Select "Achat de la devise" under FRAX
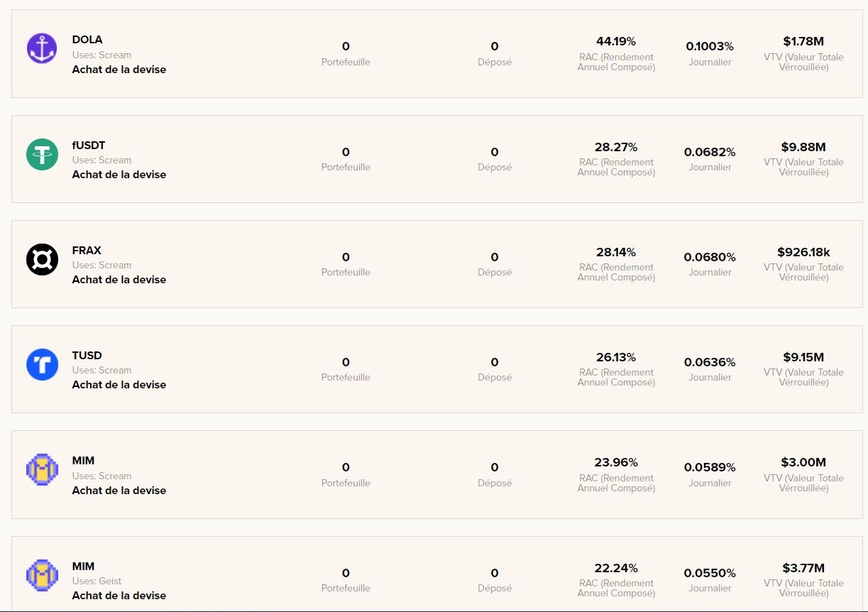 (x=119, y=280)
